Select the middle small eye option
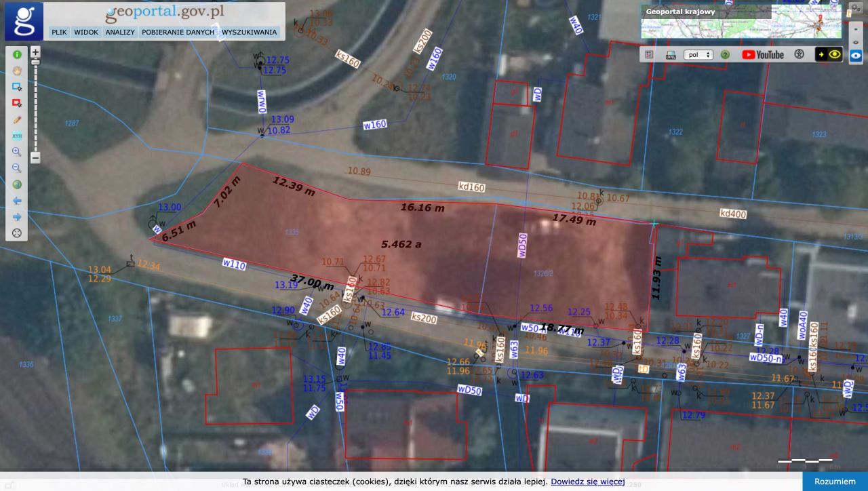The height and width of the screenshot is (491, 868). coord(855,42)
